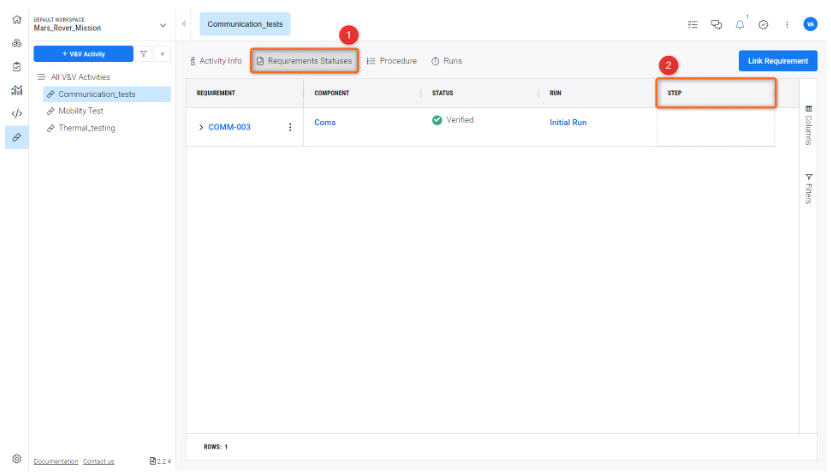Select Communication_tests in activity tree

107,94
